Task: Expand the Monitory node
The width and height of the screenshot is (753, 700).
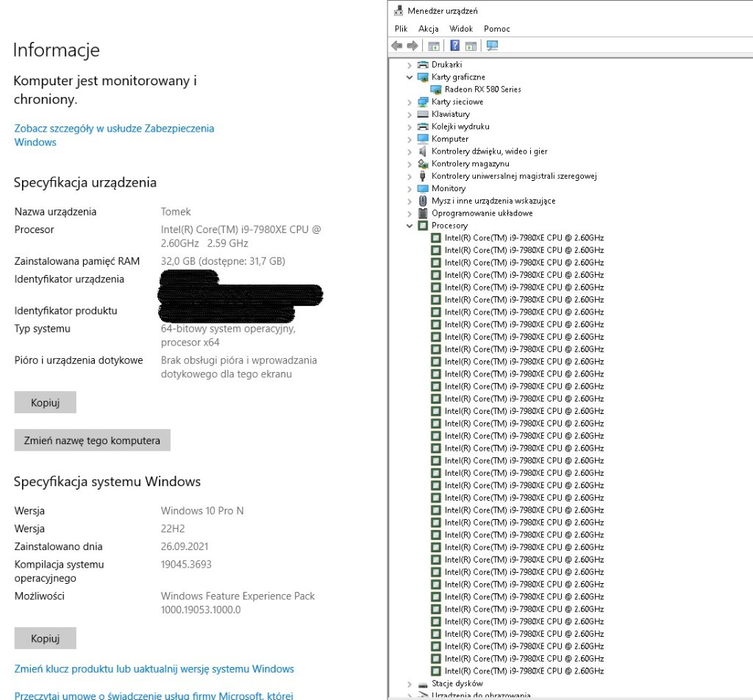Action: pos(409,189)
